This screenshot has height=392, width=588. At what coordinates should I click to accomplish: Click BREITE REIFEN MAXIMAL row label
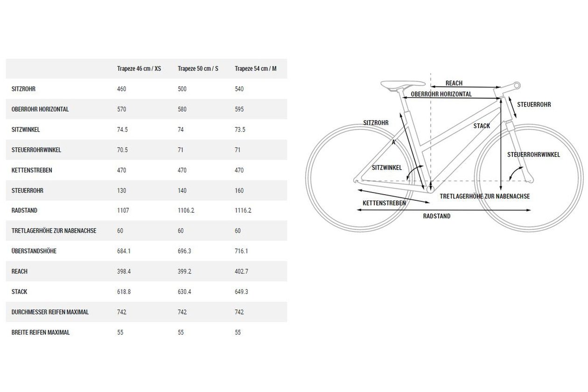pos(41,332)
